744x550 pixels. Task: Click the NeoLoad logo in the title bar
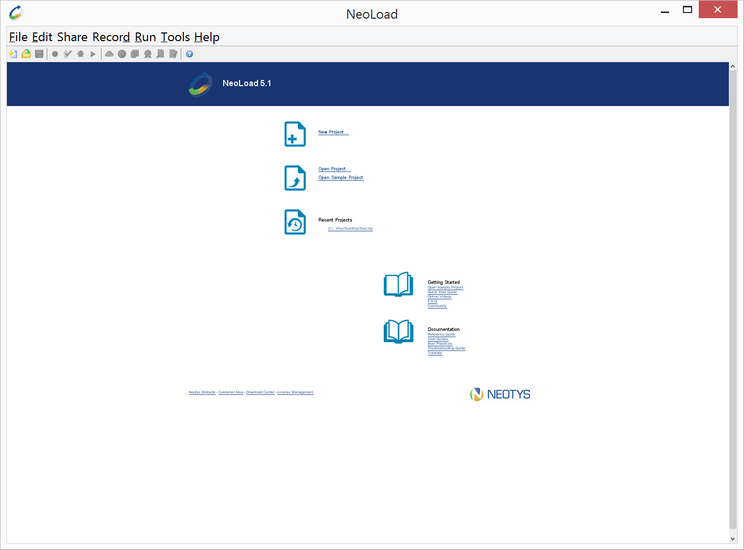[x=16, y=12]
